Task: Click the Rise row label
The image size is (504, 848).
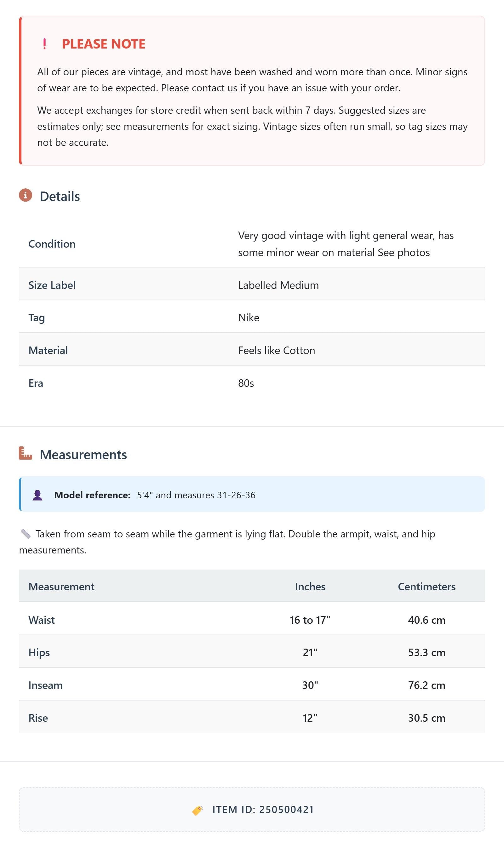Action: [38, 718]
